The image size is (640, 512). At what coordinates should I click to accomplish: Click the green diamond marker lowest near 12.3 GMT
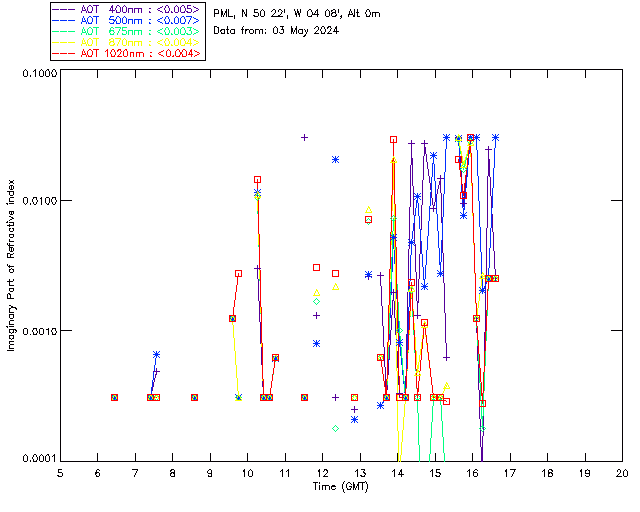[336, 428]
